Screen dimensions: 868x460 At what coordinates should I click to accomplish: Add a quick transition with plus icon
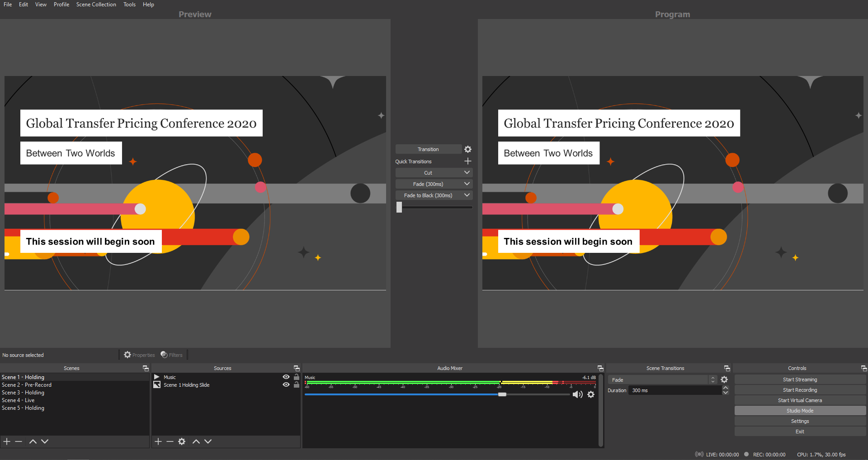coord(468,161)
